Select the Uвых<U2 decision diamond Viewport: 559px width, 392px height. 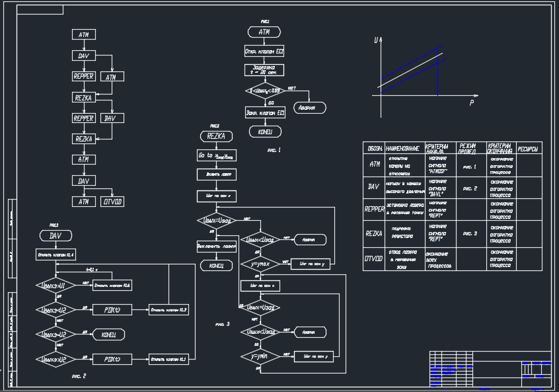point(56,310)
